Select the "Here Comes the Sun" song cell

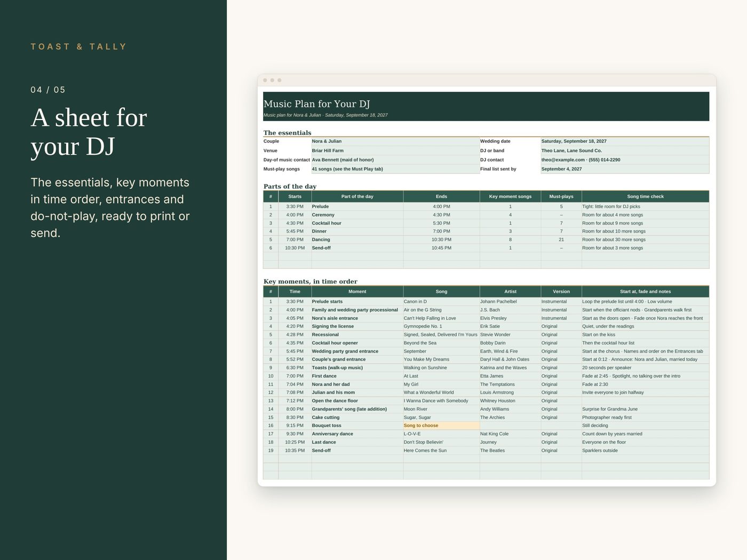click(x=441, y=451)
